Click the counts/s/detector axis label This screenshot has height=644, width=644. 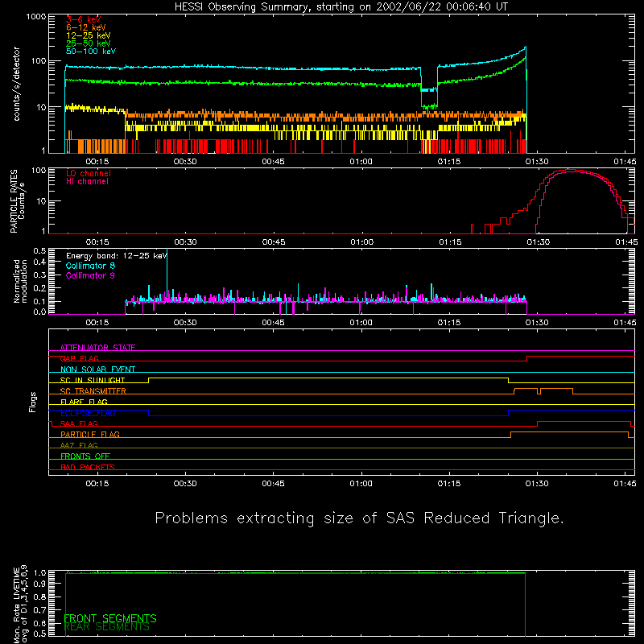[17, 84]
